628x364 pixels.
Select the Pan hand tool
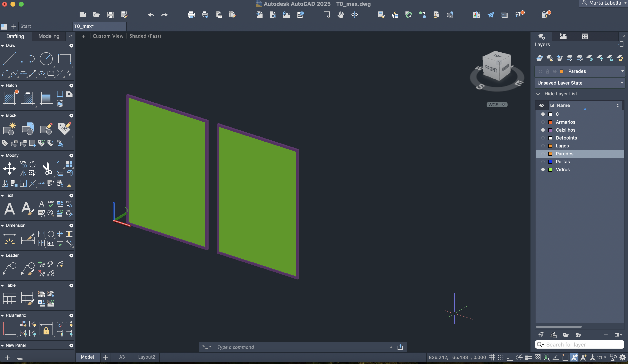point(341,15)
